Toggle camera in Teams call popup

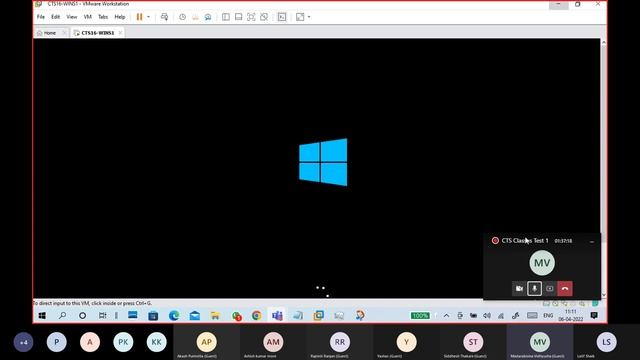point(519,289)
